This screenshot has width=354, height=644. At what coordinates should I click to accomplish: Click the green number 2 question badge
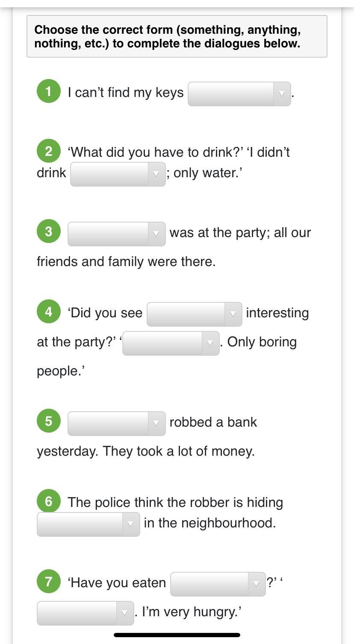coord(49,151)
